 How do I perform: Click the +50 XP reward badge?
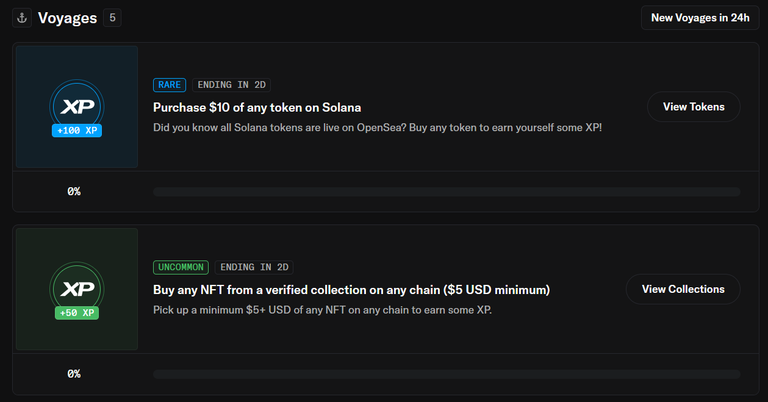pyautogui.click(x=77, y=313)
